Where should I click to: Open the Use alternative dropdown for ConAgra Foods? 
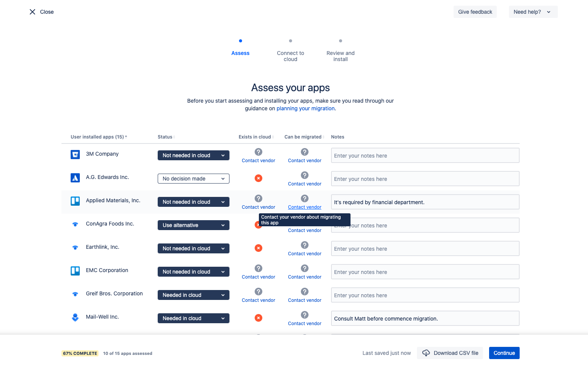[x=193, y=225]
